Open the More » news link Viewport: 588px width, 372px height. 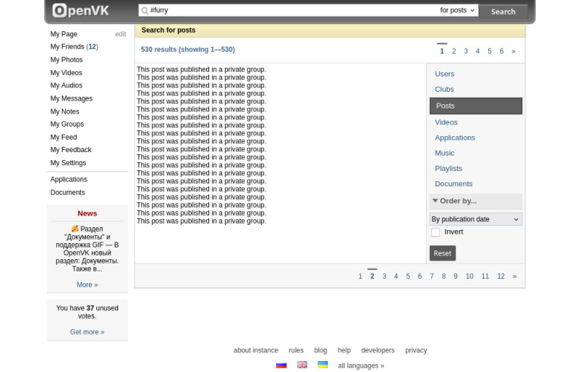87,285
